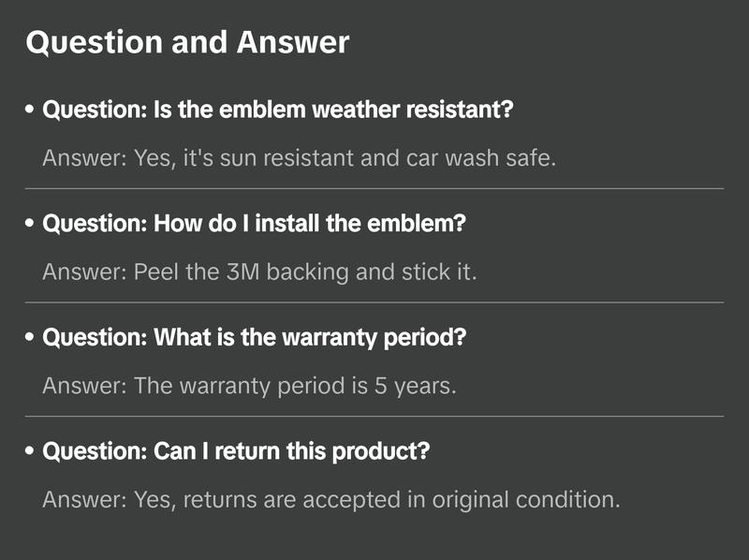Click the "Question and Answer" heading
Image resolution: width=749 pixels, height=560 pixels.
(x=187, y=43)
